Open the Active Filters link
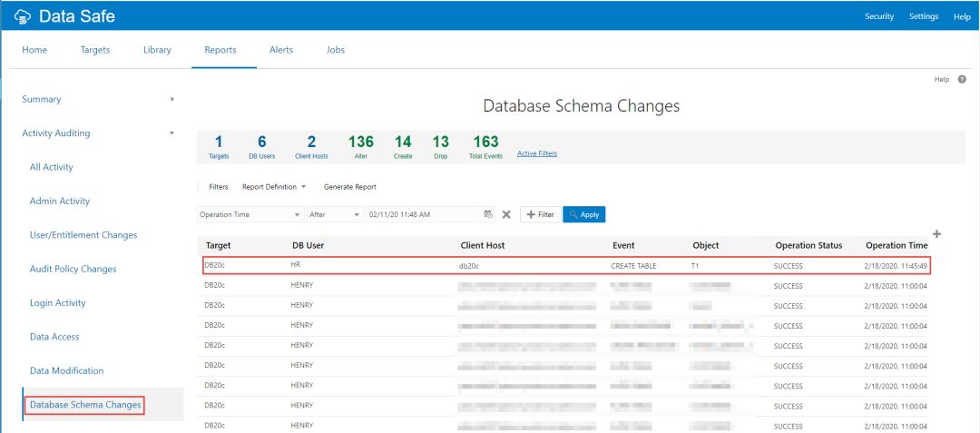Viewport: 980px width, 433px height. (x=537, y=153)
